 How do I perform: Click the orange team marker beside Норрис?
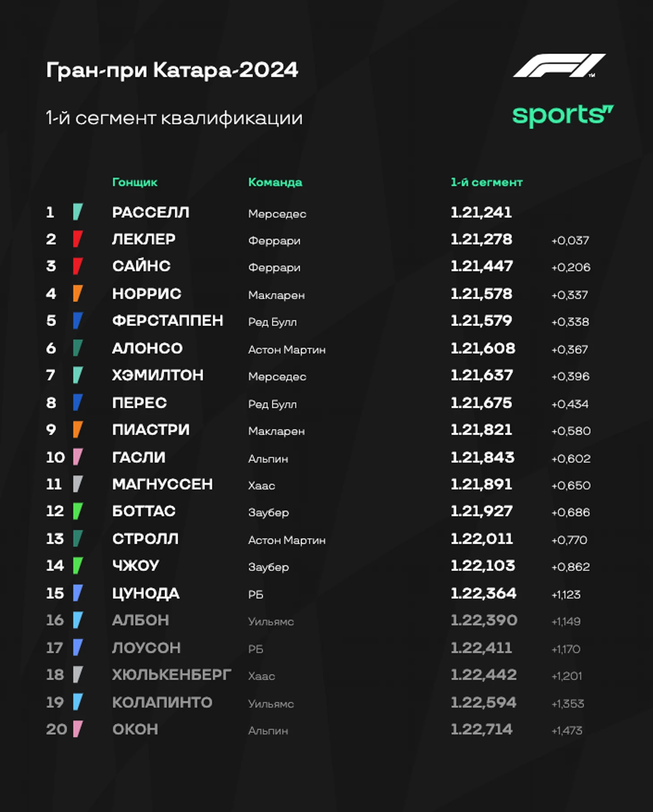pos(78,294)
